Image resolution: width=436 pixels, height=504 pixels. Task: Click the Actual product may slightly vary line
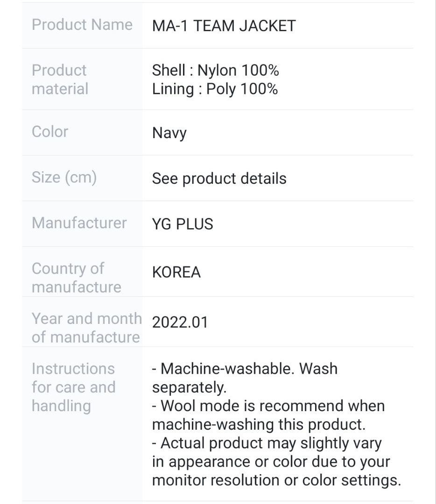tap(267, 443)
